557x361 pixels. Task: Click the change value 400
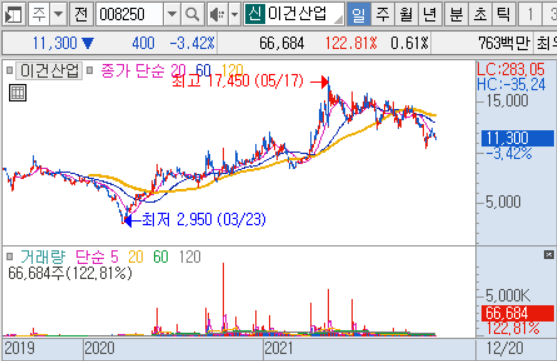point(143,43)
